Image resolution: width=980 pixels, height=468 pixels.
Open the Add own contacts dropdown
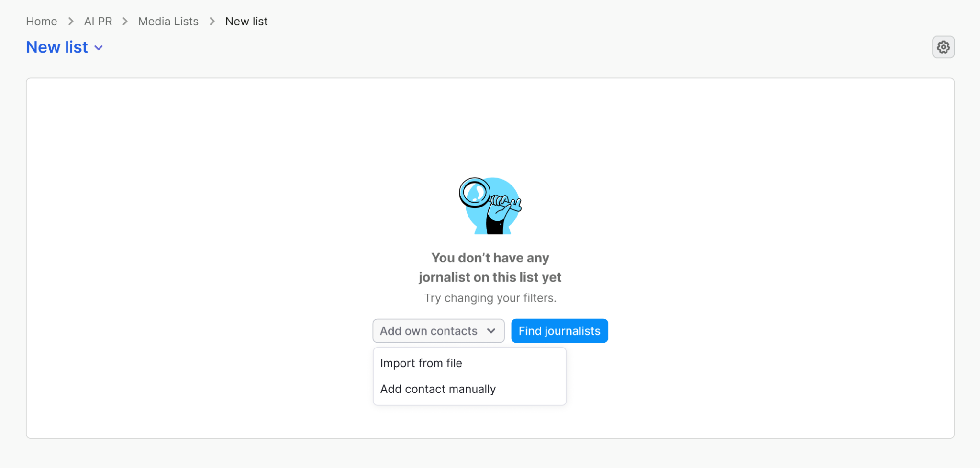click(438, 331)
